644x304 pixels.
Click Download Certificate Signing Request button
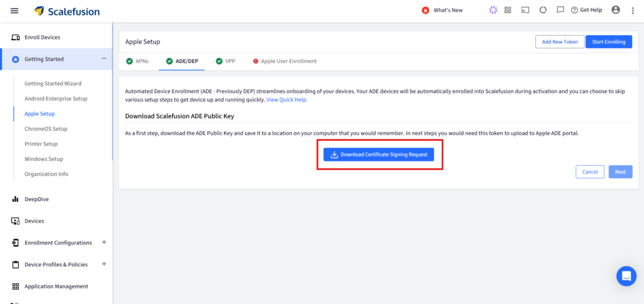(x=379, y=155)
